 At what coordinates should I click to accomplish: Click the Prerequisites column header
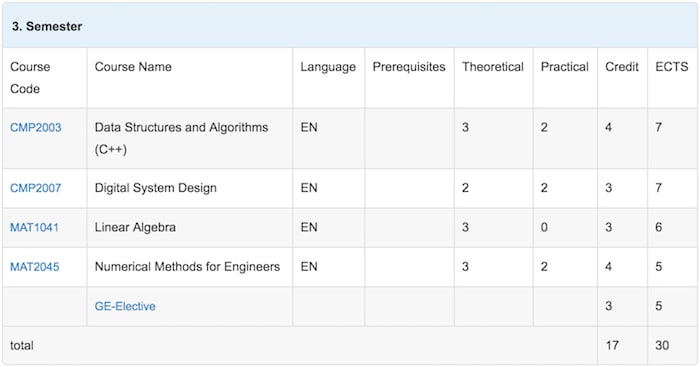click(409, 67)
